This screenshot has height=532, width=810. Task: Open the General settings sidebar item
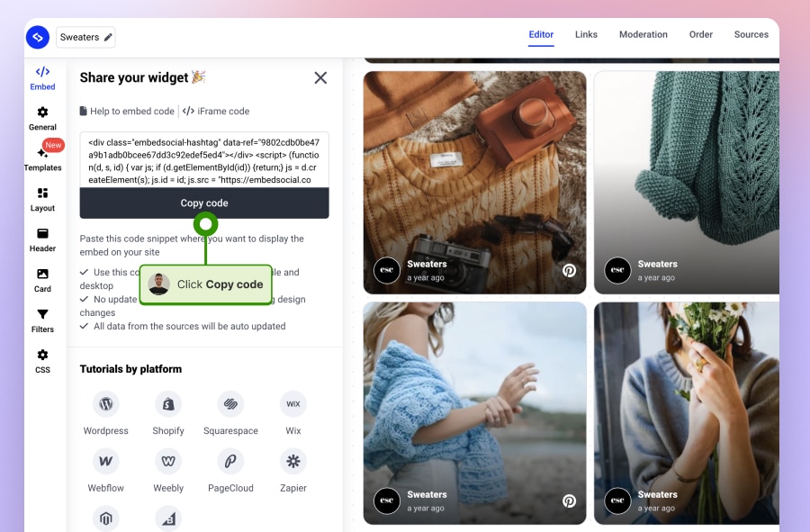(x=42, y=119)
